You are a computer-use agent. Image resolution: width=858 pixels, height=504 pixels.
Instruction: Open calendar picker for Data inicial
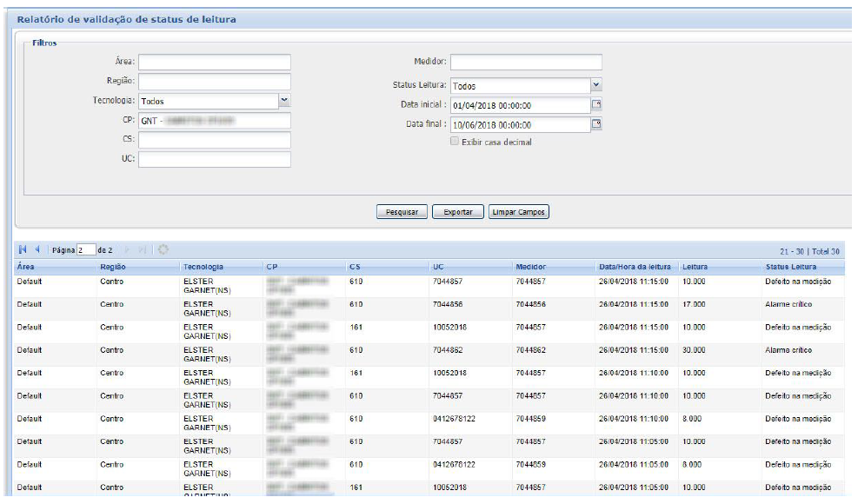click(x=596, y=105)
